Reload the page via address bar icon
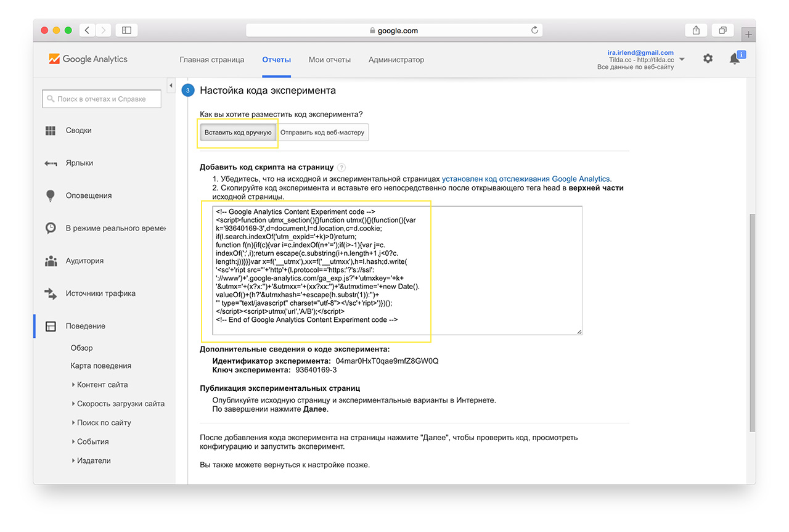789x532 pixels. click(534, 30)
